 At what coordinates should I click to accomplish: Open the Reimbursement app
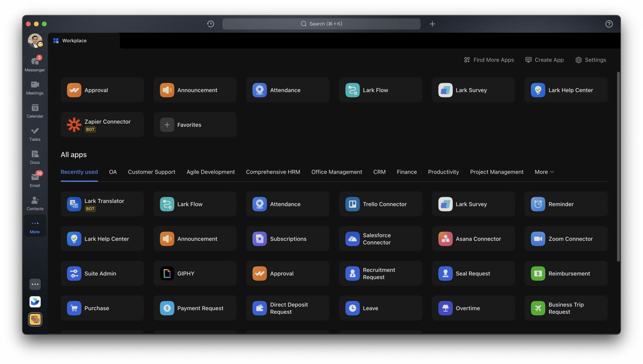[x=566, y=273]
